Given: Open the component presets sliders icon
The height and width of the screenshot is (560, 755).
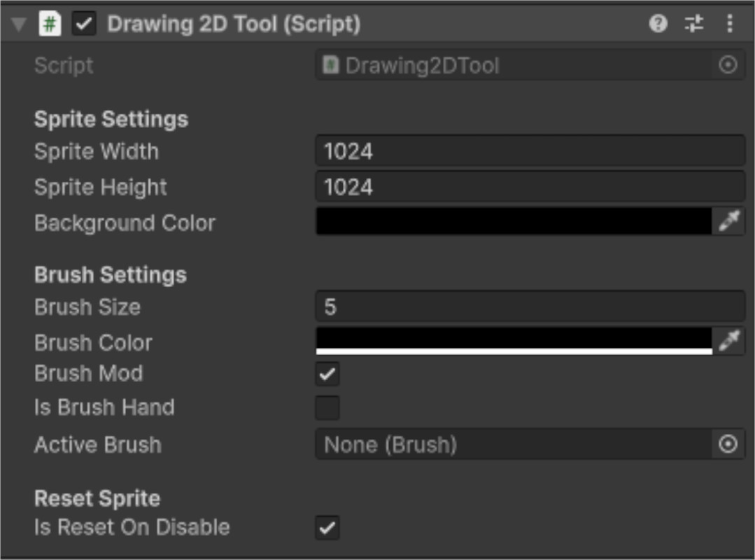Looking at the screenshot, I should (693, 24).
